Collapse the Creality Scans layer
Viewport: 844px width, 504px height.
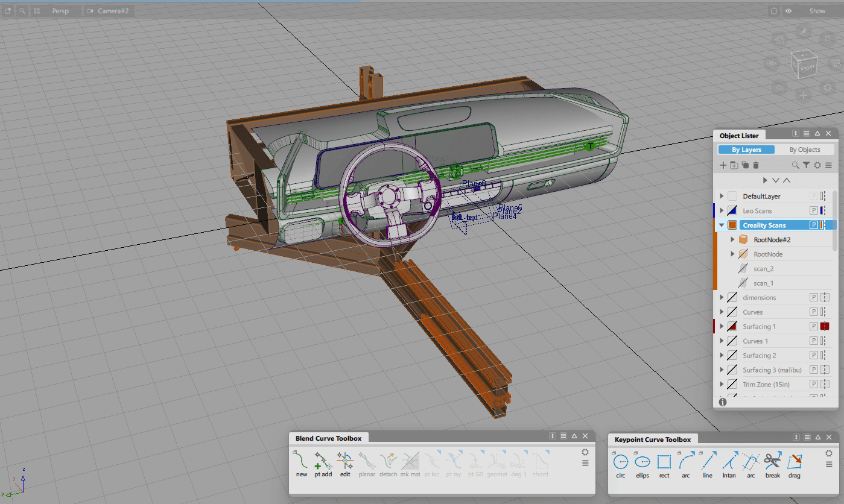click(722, 225)
